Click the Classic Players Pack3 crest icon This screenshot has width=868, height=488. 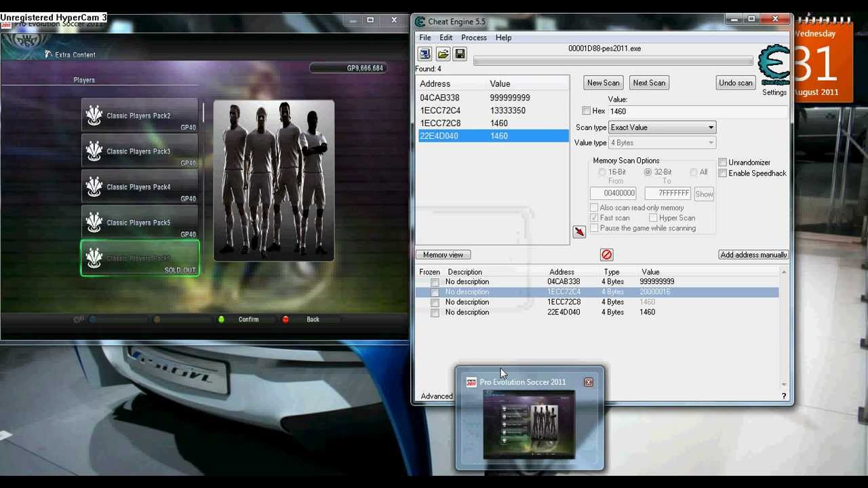point(94,150)
